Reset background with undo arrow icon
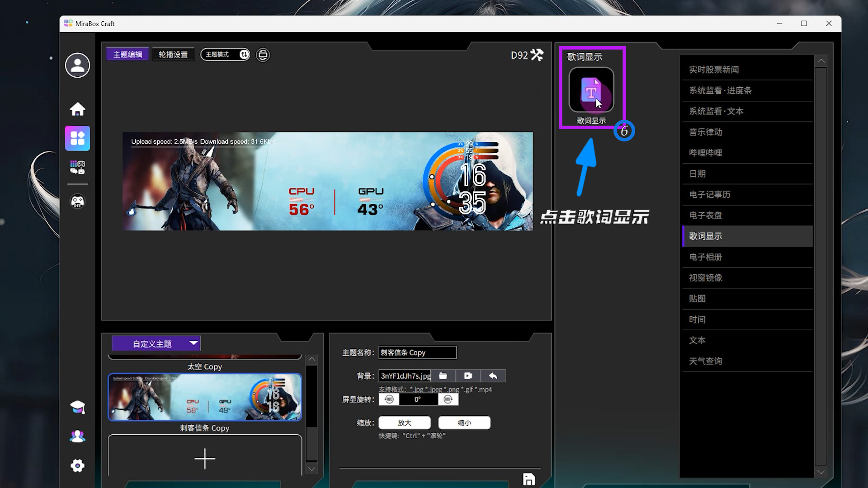Screen dimensions: 868x488 [493, 376]
